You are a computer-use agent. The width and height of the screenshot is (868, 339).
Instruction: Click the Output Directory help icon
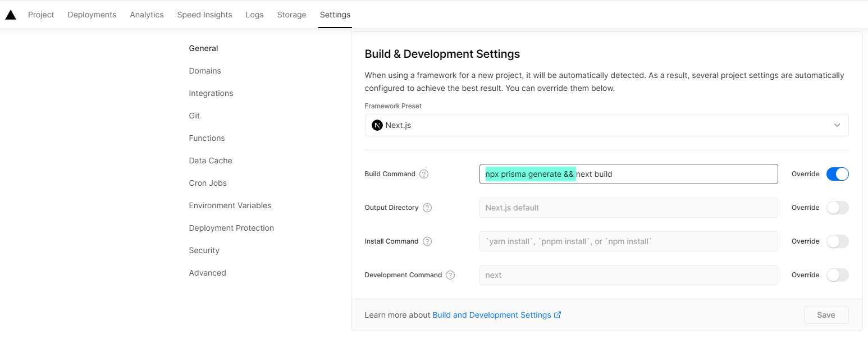pos(427,208)
